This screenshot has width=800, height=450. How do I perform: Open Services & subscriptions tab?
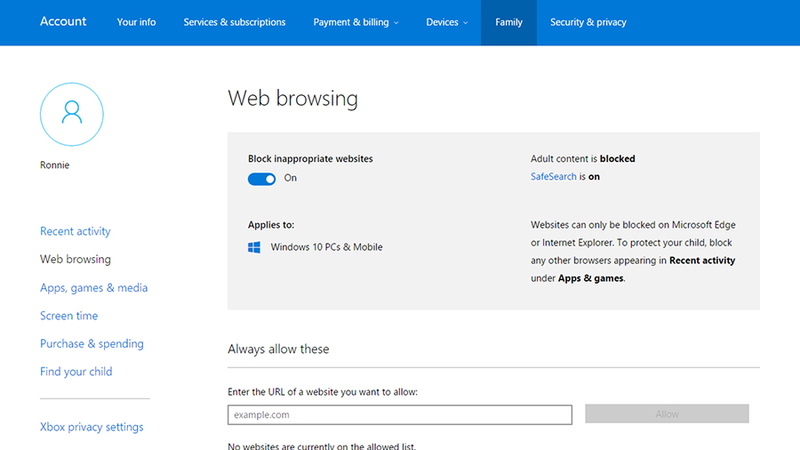point(235,22)
